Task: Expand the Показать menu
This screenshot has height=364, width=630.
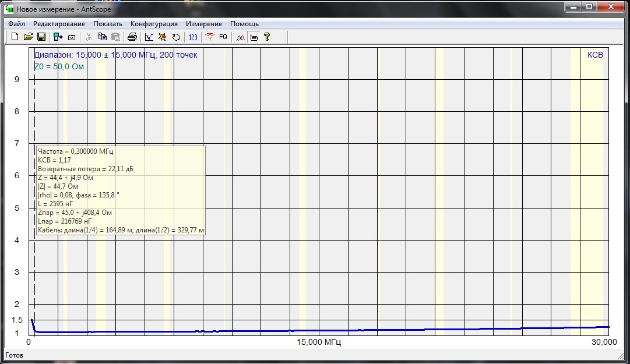Action: tap(107, 24)
